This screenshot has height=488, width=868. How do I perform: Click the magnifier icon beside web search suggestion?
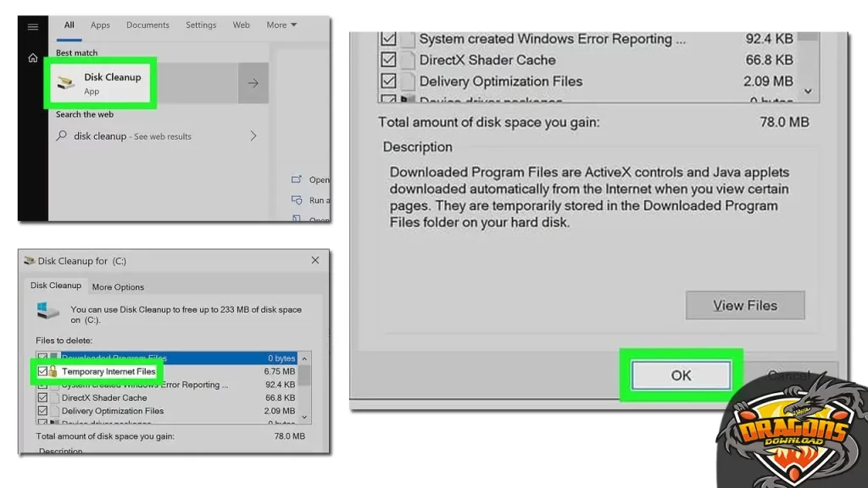click(62, 136)
